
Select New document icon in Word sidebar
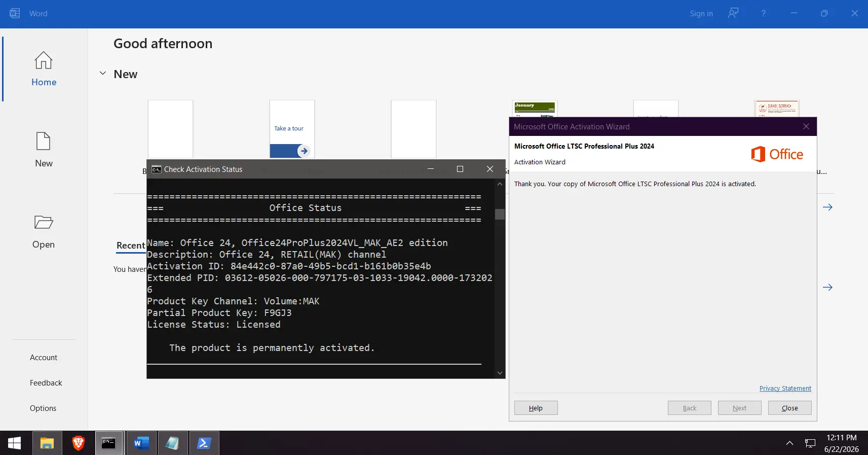coord(44,142)
